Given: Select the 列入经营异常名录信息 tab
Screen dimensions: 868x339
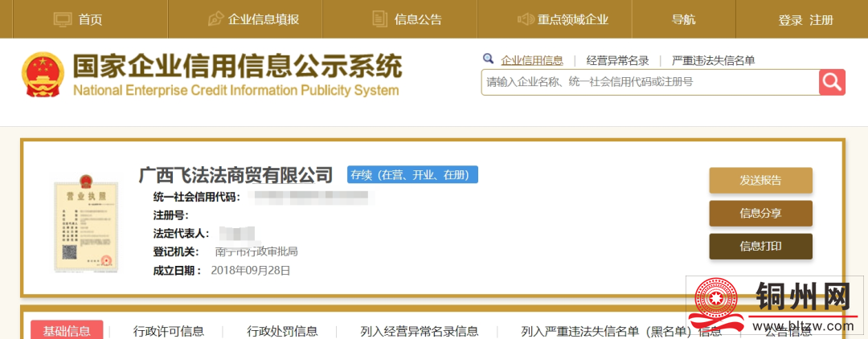Looking at the screenshot, I should point(420,331).
